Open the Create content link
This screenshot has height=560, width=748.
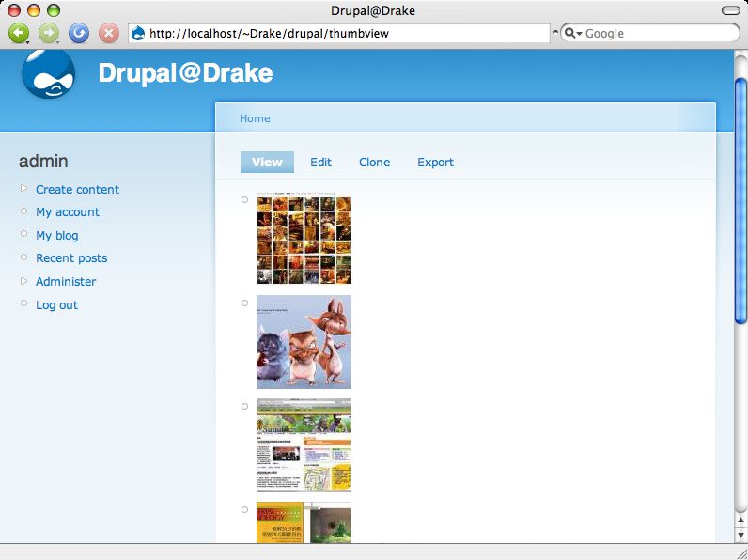tap(77, 190)
